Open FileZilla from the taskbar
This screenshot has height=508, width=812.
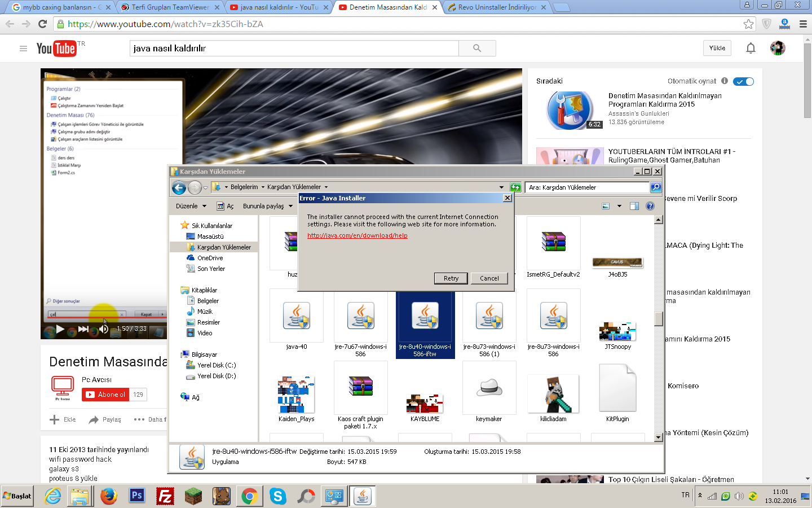click(x=165, y=496)
